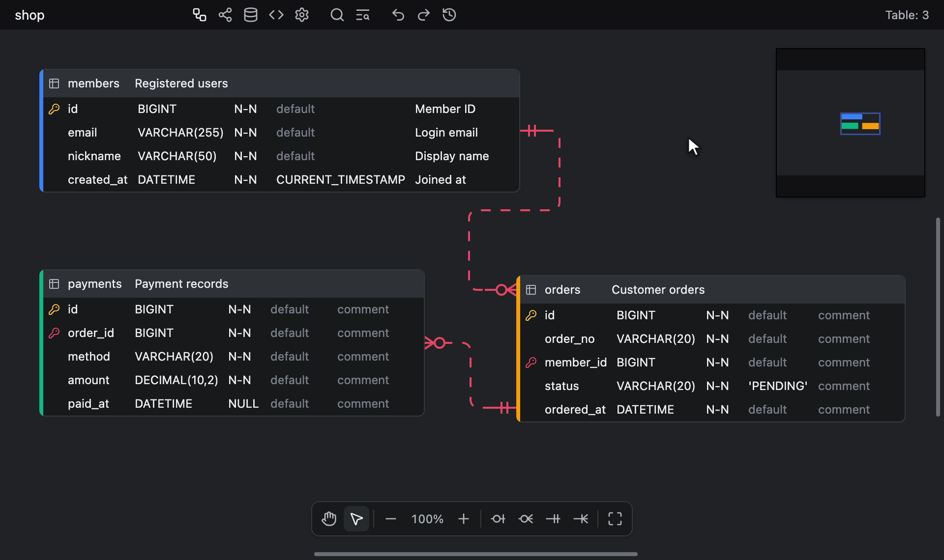Screen dimensions: 944x560
Task: Toggle N-N on orders status row
Action: [717, 386]
